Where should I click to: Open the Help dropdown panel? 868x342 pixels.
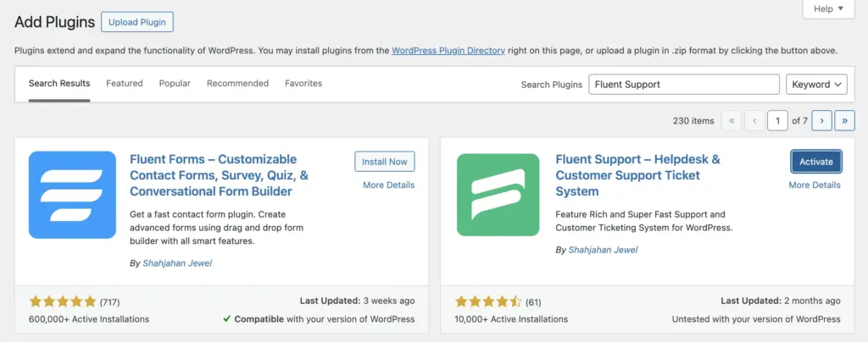[829, 8]
